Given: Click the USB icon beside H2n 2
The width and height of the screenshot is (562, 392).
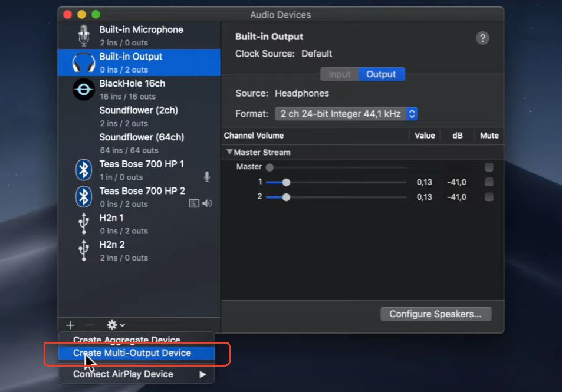Looking at the screenshot, I should [x=84, y=251].
